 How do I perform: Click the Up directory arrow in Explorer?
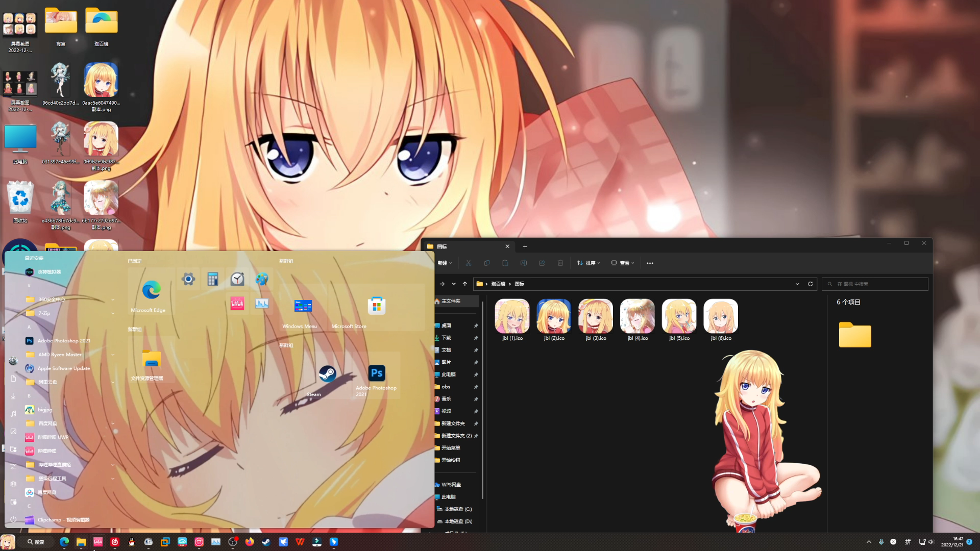pos(464,284)
